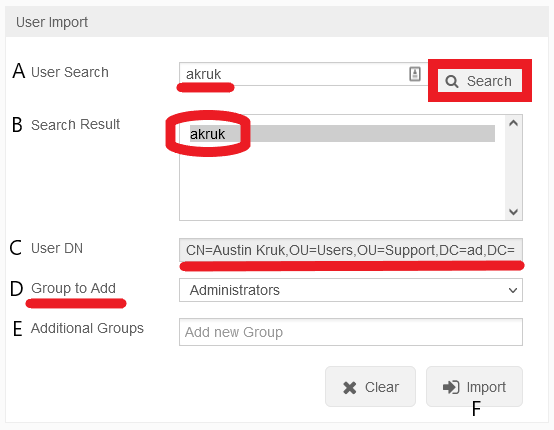Viewport: 554px width, 430px height.
Task: Click the import arrow icon on Import button
Action: (451, 387)
